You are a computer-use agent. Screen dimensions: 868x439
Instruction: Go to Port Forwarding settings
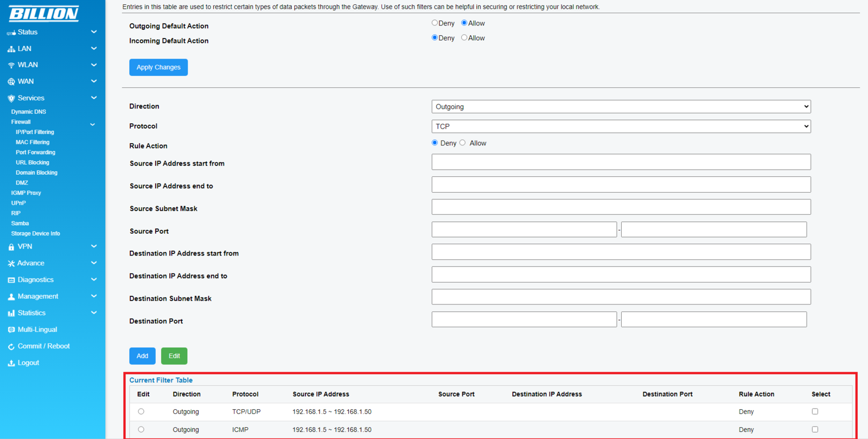tap(35, 152)
